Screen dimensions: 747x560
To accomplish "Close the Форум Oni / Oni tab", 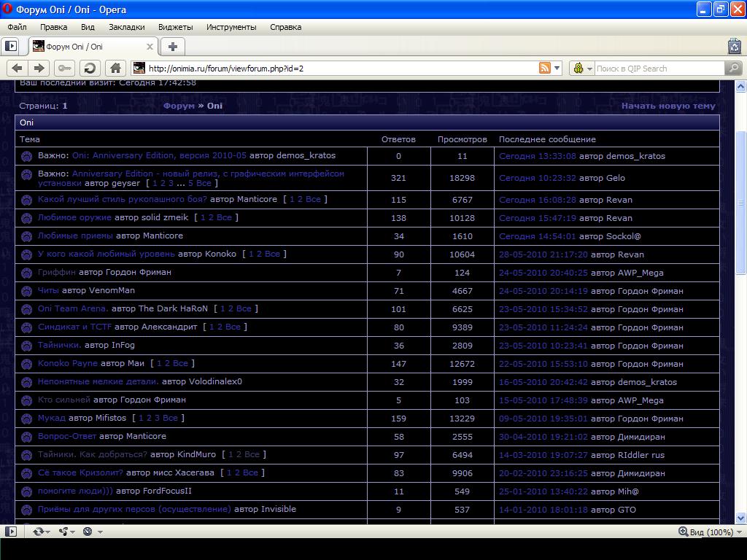I will (x=150, y=47).
